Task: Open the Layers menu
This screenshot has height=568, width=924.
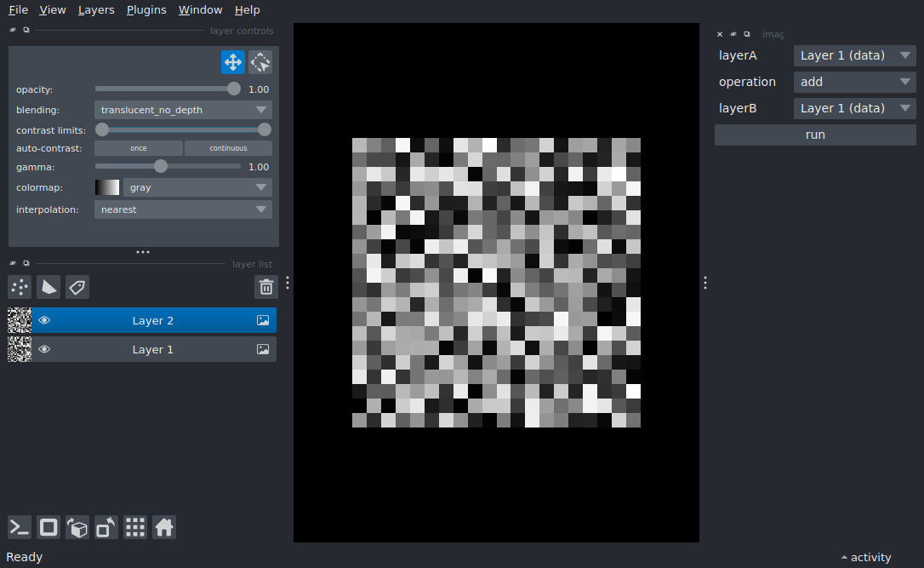Action: (x=96, y=10)
